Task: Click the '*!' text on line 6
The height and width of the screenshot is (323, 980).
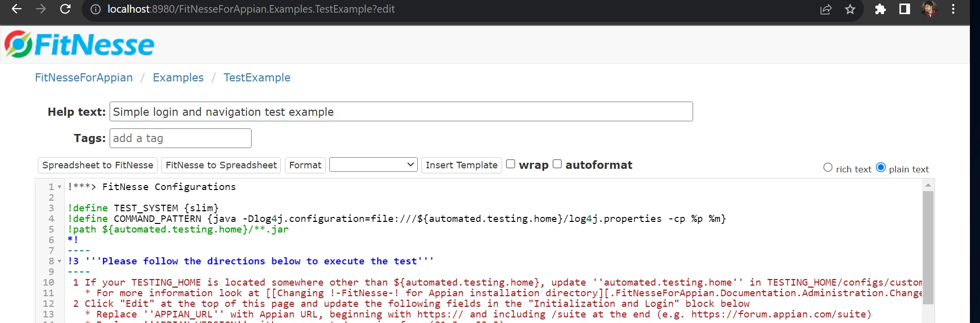Action: tap(73, 240)
